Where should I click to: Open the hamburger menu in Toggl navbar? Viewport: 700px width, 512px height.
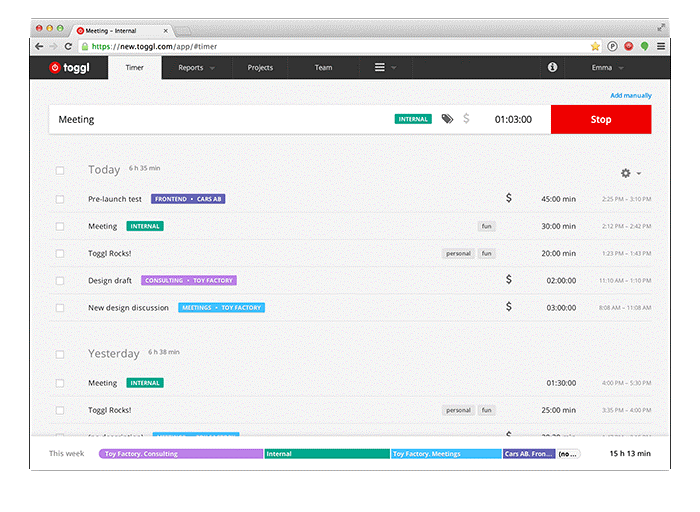pyautogui.click(x=379, y=67)
